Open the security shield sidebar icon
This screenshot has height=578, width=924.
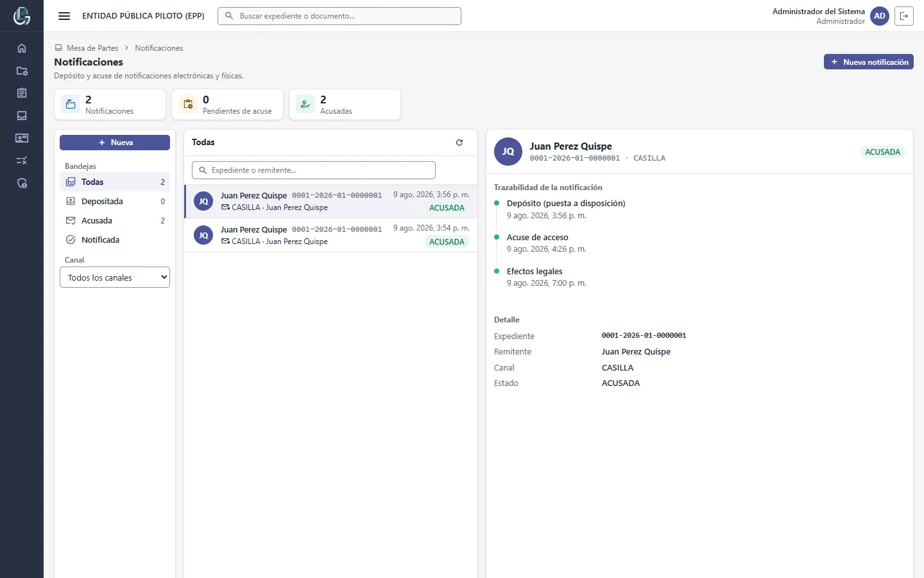[22, 183]
